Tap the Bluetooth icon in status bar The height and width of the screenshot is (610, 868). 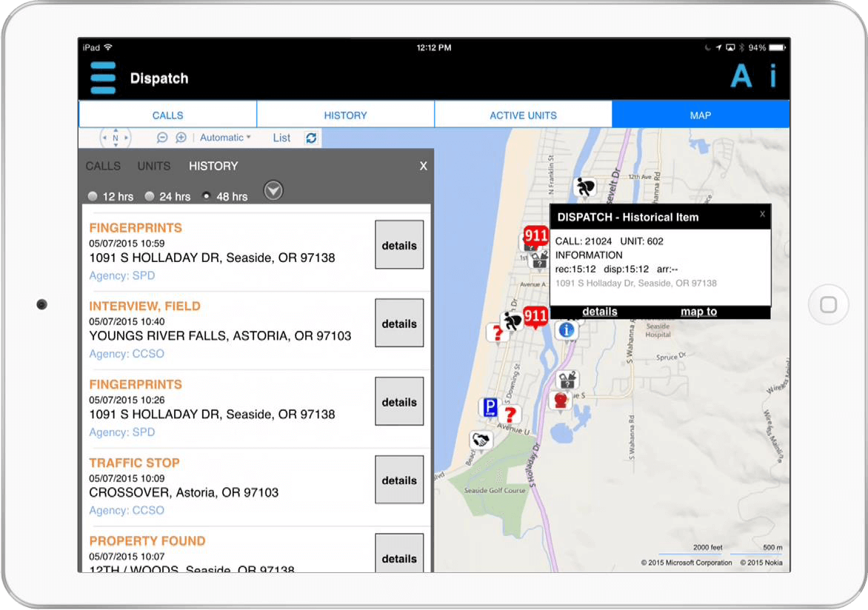click(x=741, y=47)
